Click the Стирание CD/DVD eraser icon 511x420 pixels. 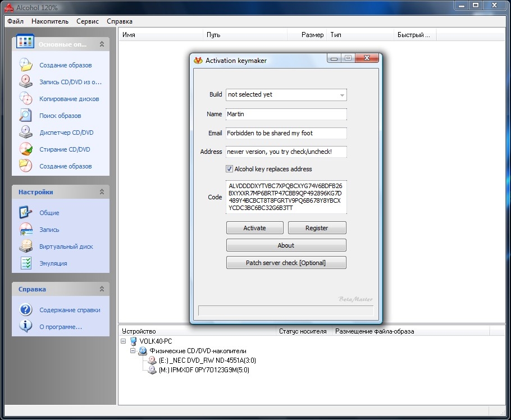point(26,149)
